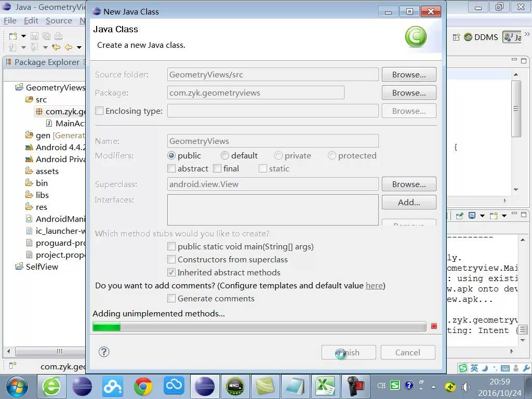This screenshot has width=532, height=399.
Task: Click the progress bar in dialog
Action: coord(259,327)
